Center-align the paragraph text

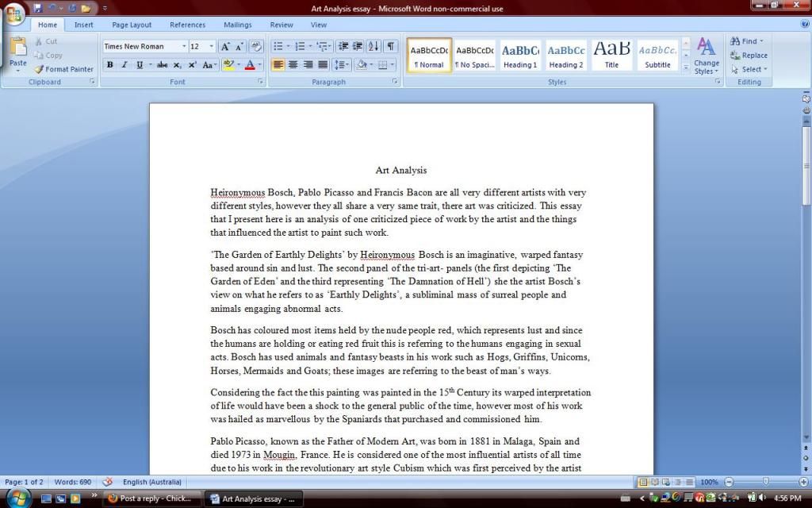pyautogui.click(x=293, y=65)
